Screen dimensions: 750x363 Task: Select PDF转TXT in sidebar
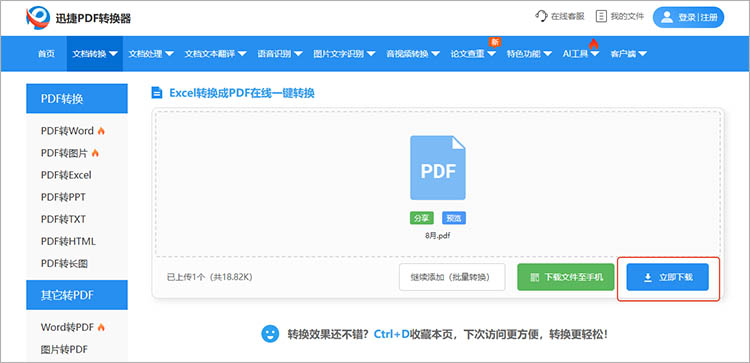pos(63,219)
